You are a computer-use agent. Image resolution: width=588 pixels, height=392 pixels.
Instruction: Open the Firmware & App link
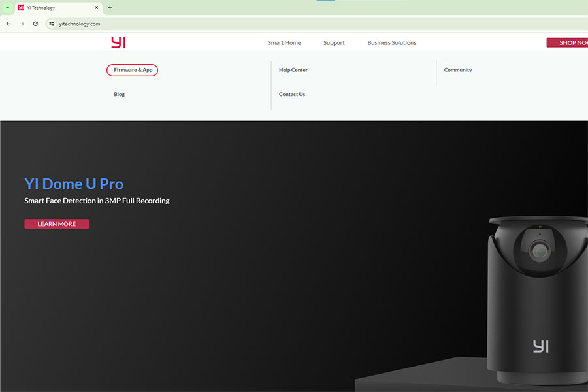tap(133, 70)
